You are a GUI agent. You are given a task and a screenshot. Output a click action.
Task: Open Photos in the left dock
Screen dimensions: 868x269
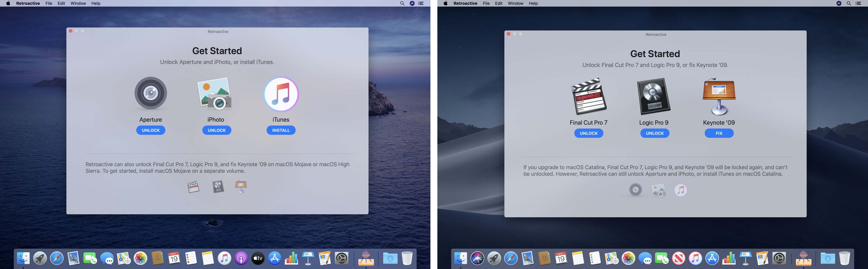(x=140, y=258)
